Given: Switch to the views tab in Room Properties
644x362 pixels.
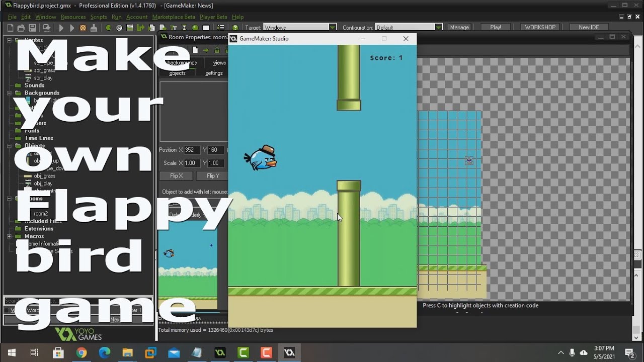Looking at the screenshot, I should coord(219,63).
